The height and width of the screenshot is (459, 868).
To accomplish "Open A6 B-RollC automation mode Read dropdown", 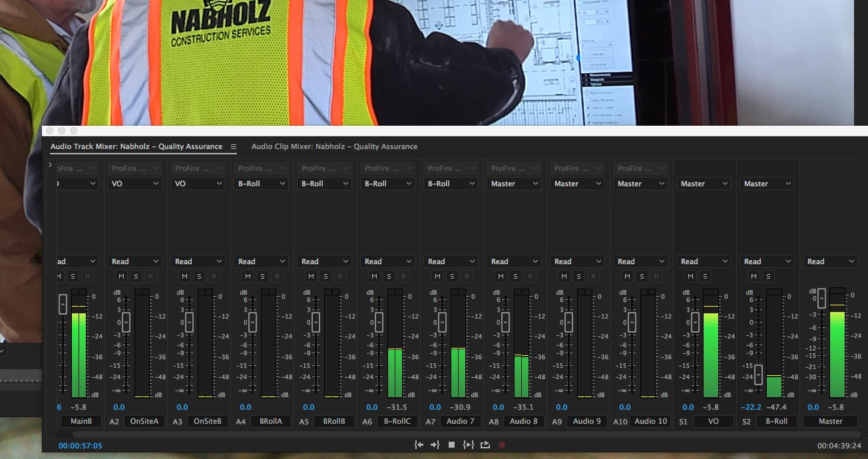I will tap(388, 261).
